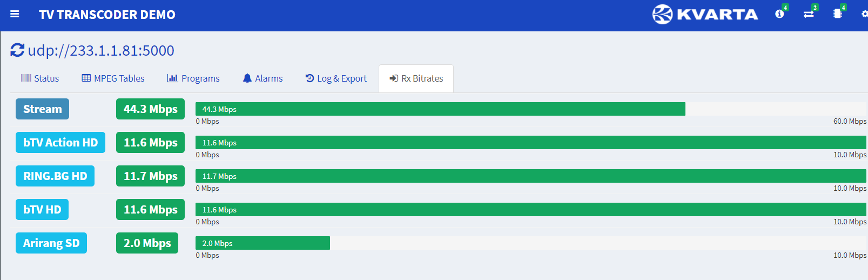Image resolution: width=868 pixels, height=280 pixels.
Task: Click the refresh icon beside stream URL
Action: (17, 50)
